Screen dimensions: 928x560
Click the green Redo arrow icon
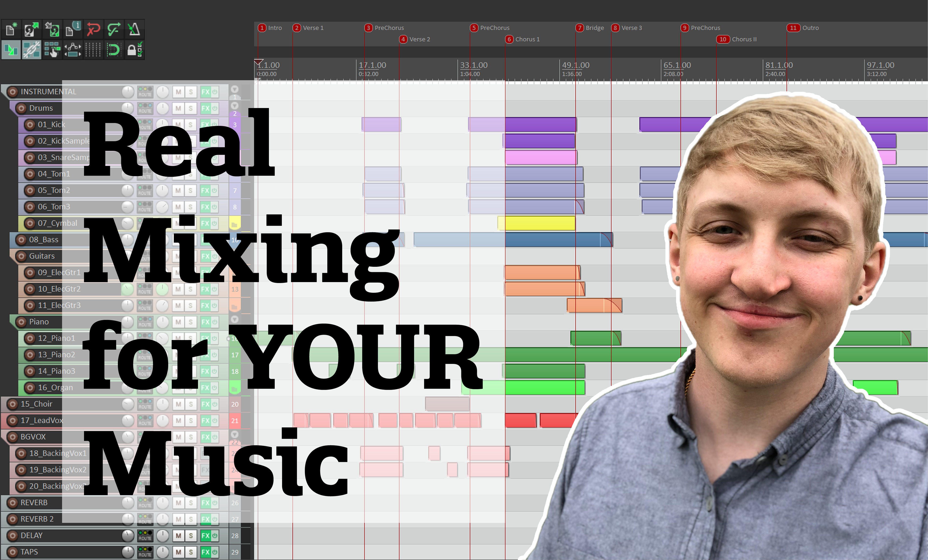[113, 29]
